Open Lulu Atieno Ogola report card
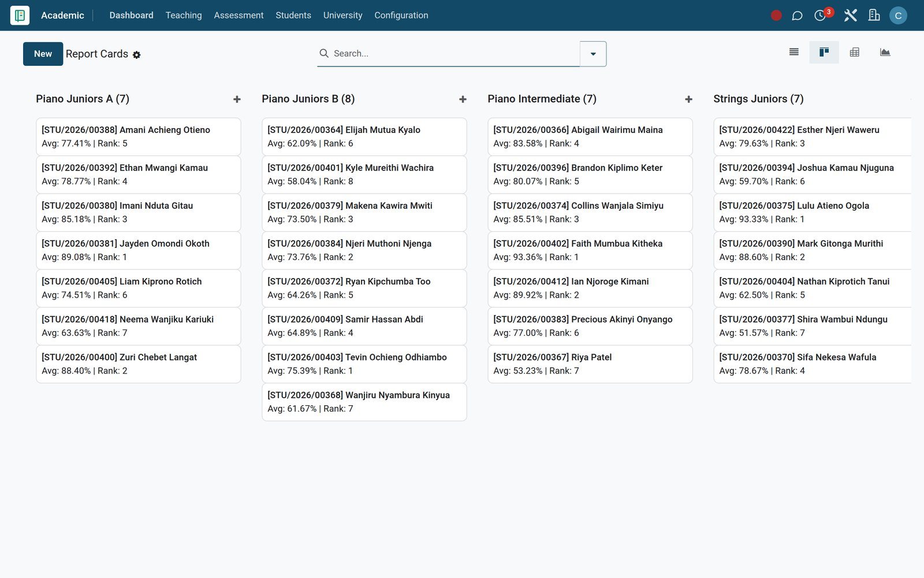The width and height of the screenshot is (924, 578). coord(813,212)
